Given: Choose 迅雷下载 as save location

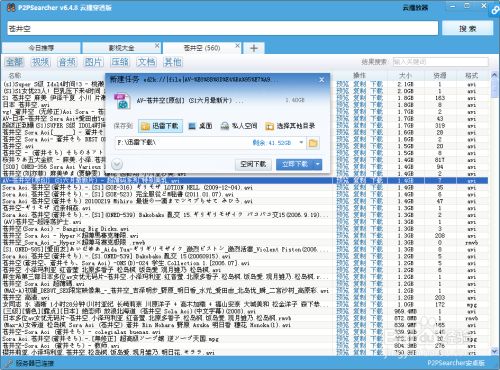Looking at the screenshot, I should pyautogui.click(x=160, y=126).
